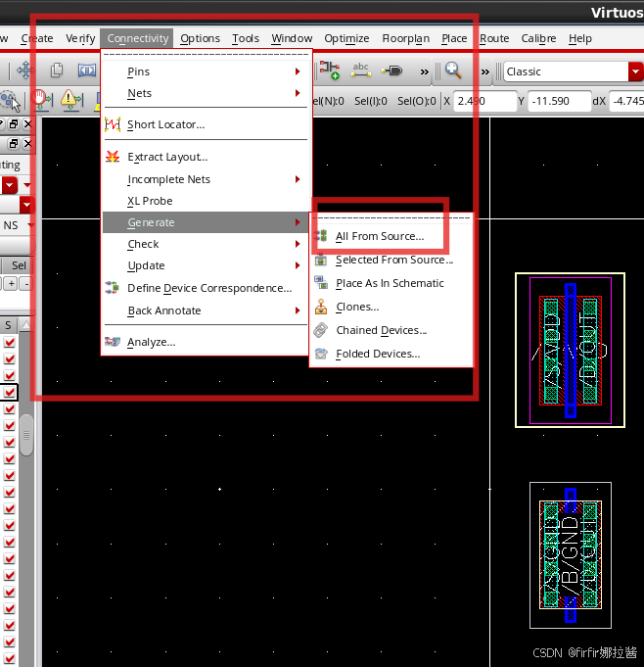Highlight the Generate menu entry
This screenshot has height=667, width=644.
click(206, 222)
